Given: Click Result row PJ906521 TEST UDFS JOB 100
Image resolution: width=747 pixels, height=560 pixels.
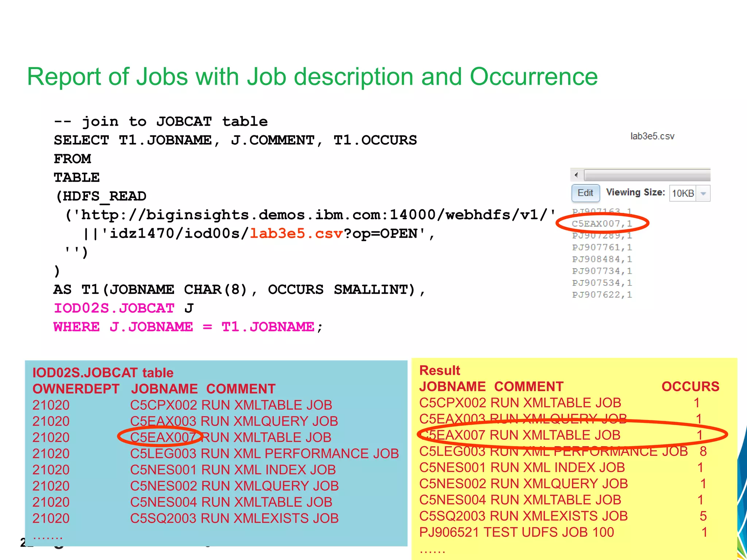Looking at the screenshot, I should coord(564,532).
